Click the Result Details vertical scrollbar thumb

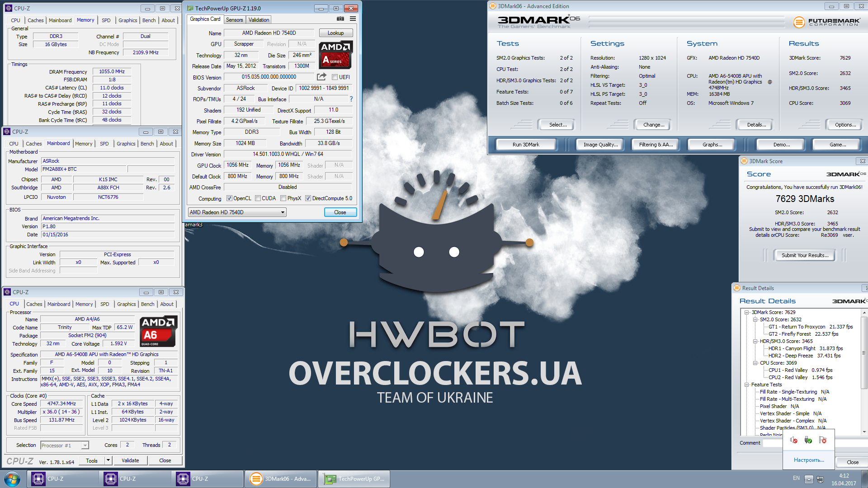point(864,352)
